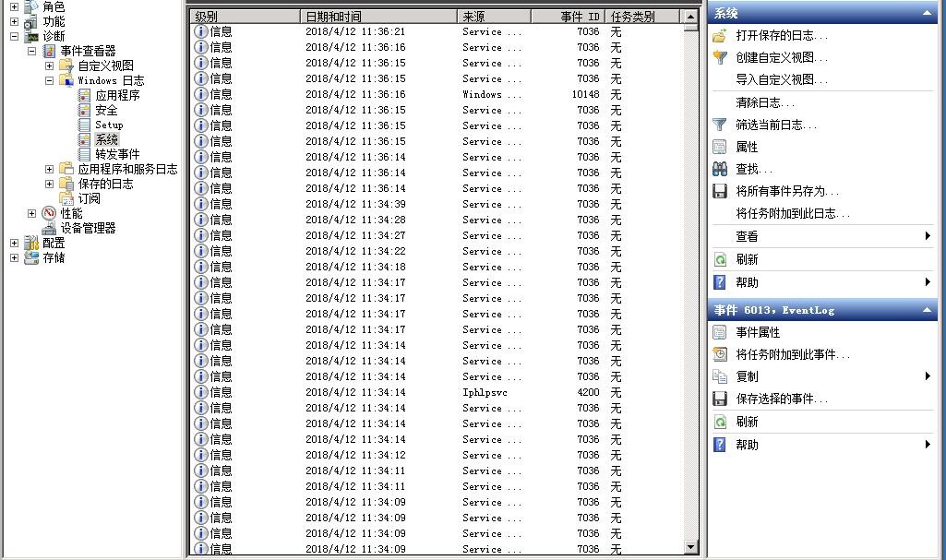Collapse the 系统 actions section header

click(x=927, y=13)
